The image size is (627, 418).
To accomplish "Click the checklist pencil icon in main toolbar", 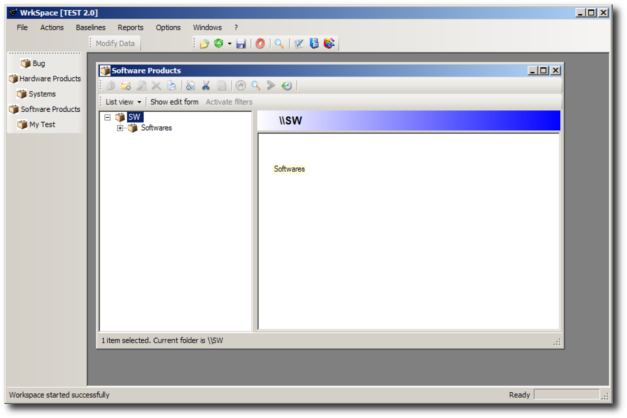I will click(299, 44).
